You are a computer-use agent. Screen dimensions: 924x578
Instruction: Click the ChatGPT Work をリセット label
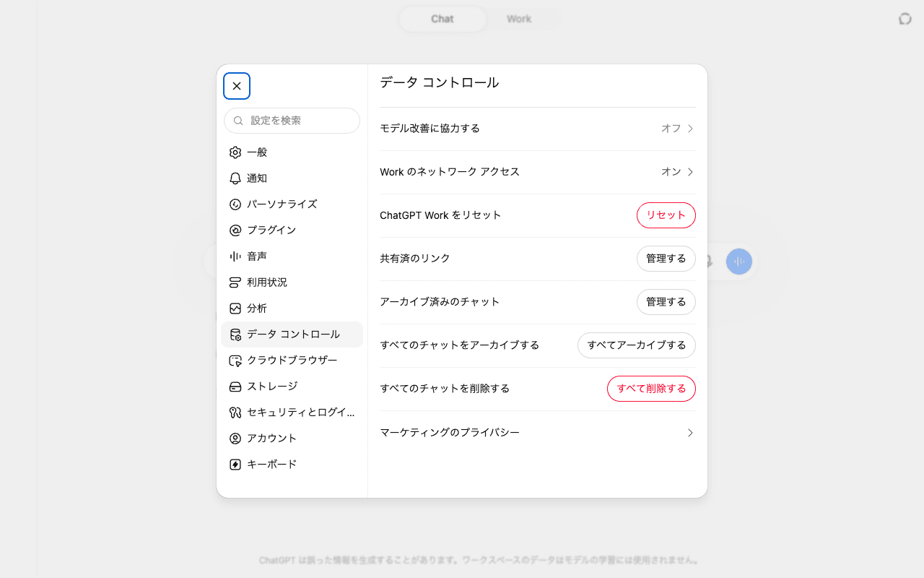(440, 215)
